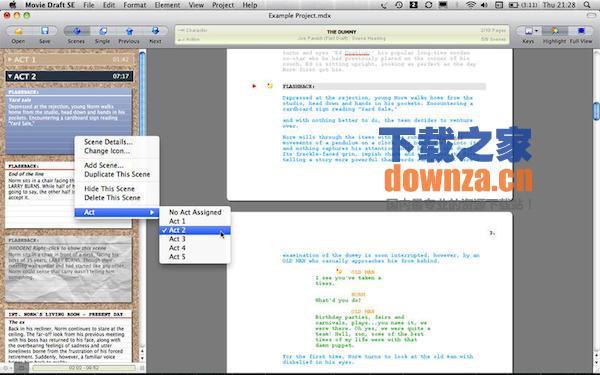The height and width of the screenshot is (375, 600).
Task: Click the yellow note icon beside FLASHBACK heading
Action: click(x=270, y=86)
